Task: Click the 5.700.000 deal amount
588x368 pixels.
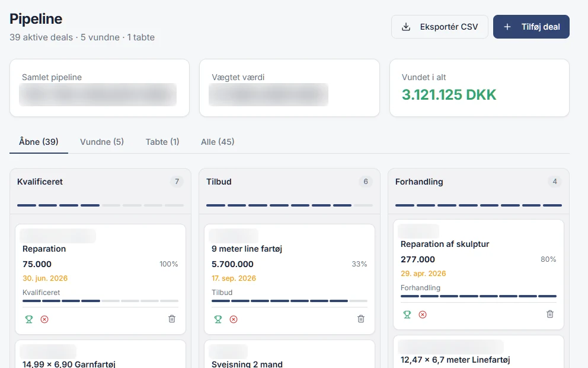Action: click(232, 264)
